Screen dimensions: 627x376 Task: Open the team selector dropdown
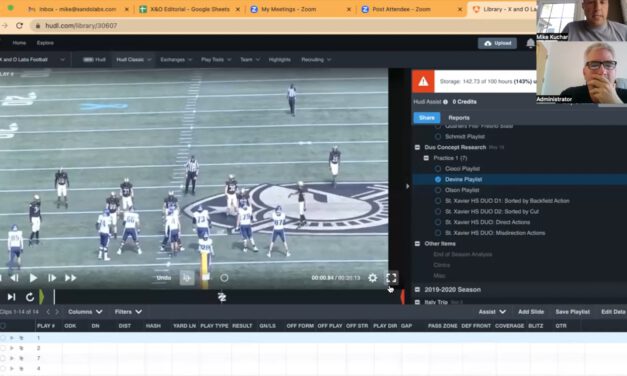(x=32, y=60)
